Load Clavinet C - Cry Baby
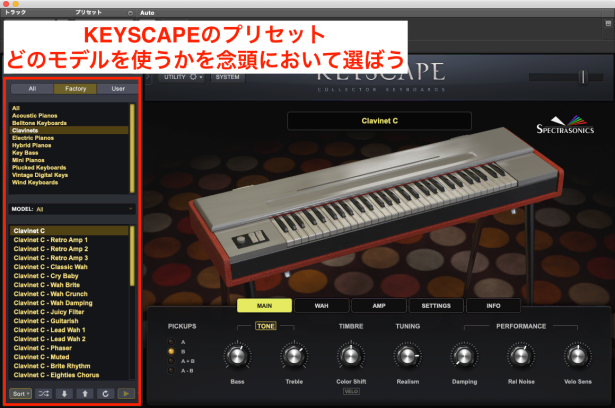Viewport: 615px width, 408px height. [69, 276]
